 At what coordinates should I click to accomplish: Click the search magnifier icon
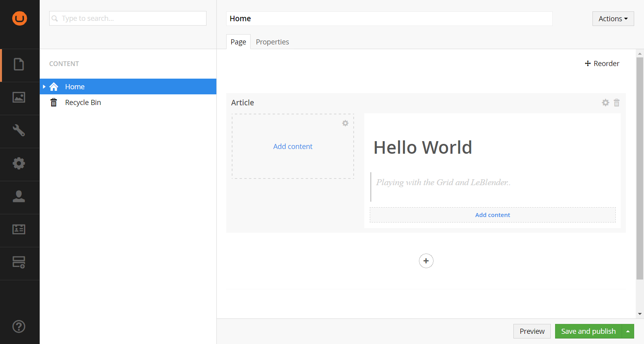(55, 18)
